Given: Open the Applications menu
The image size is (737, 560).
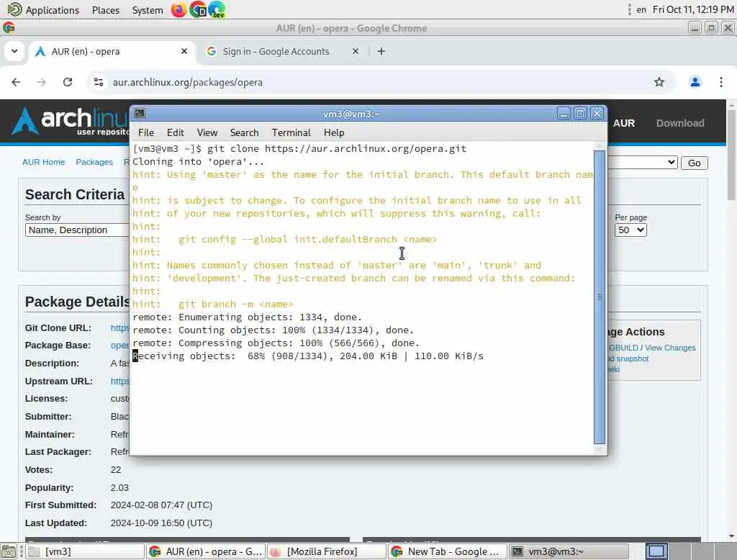Looking at the screenshot, I should (x=44, y=10).
